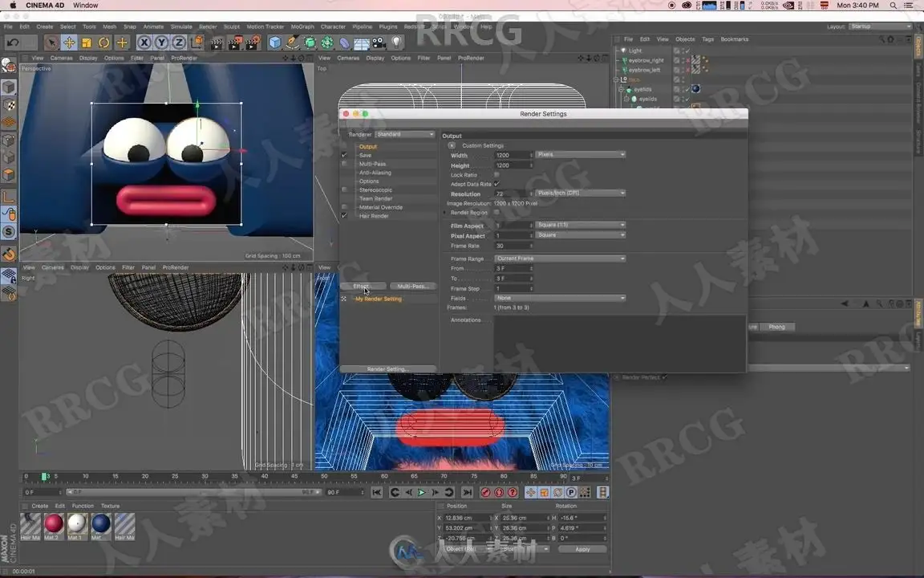924x578 pixels.
Task: Toggle Autokeying red circle button
Action: click(499, 492)
